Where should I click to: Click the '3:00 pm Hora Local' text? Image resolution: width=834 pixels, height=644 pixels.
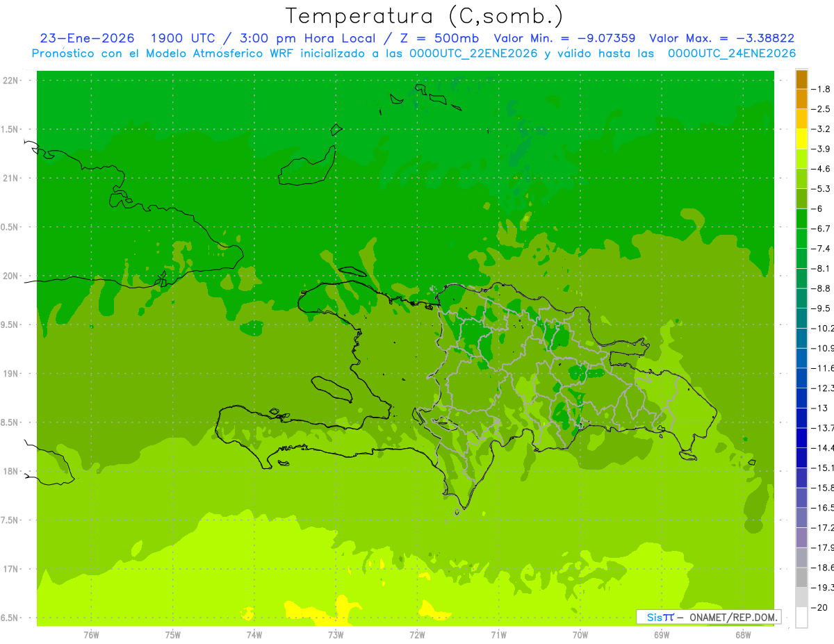306,38
